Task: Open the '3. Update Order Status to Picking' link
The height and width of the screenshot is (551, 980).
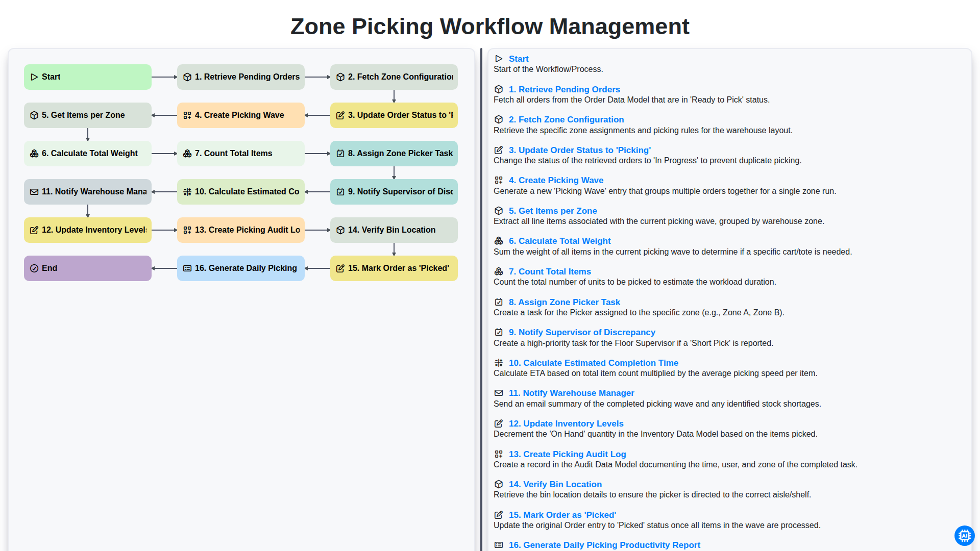Action: (580, 150)
